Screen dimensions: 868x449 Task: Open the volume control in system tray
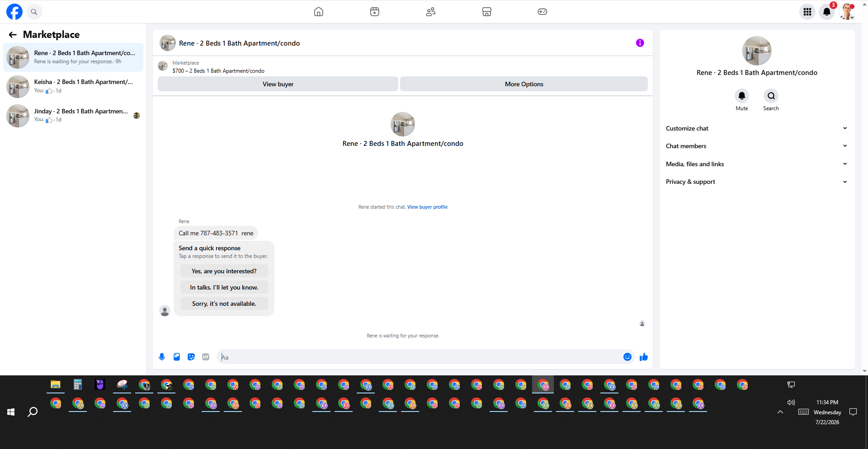pos(791,402)
